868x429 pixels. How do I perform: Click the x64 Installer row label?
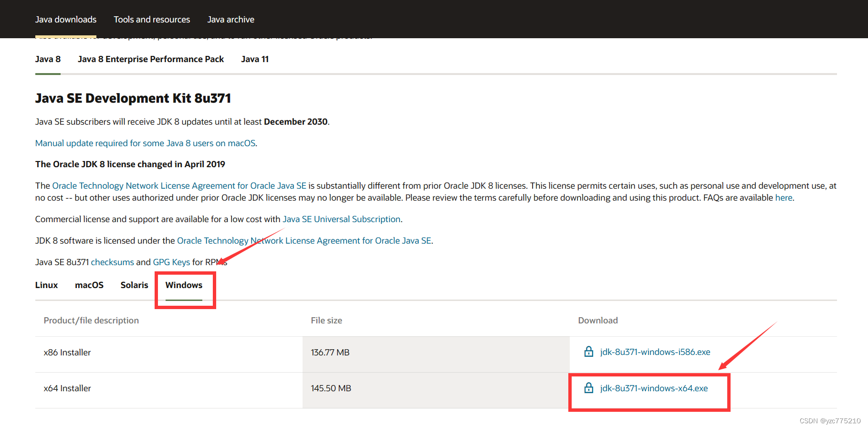click(x=67, y=388)
